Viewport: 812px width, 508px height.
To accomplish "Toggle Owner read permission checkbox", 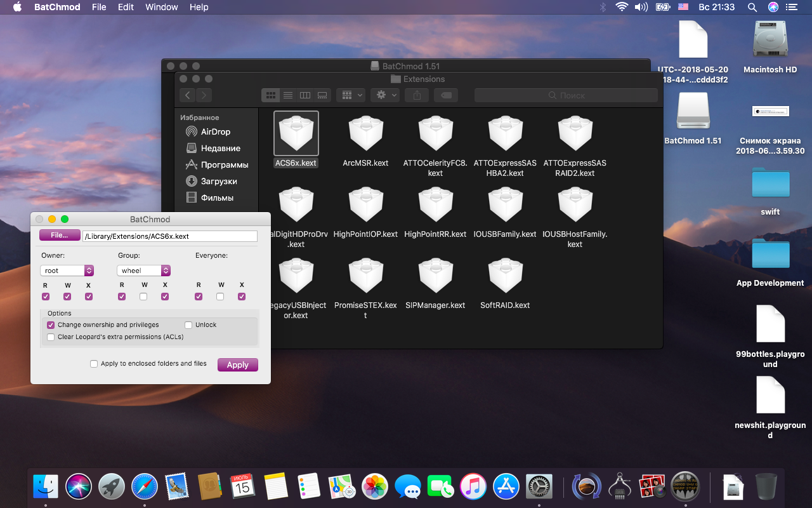I will tap(46, 297).
